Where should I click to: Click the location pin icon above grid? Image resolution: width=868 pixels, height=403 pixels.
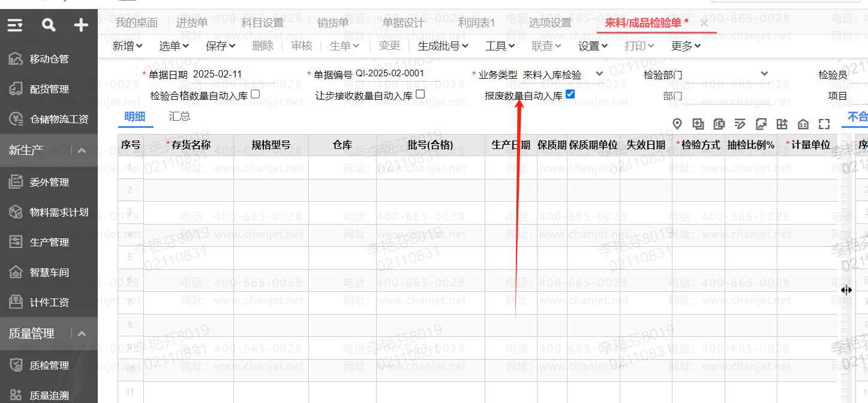pyautogui.click(x=677, y=124)
